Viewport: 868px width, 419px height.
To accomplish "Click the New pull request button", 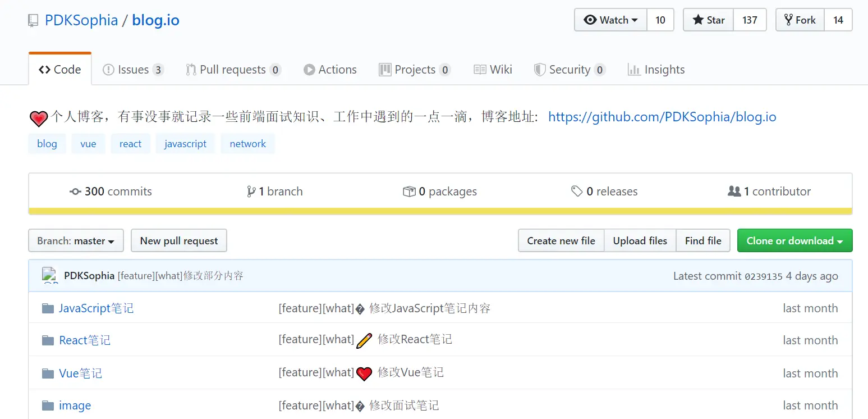I will coord(179,240).
